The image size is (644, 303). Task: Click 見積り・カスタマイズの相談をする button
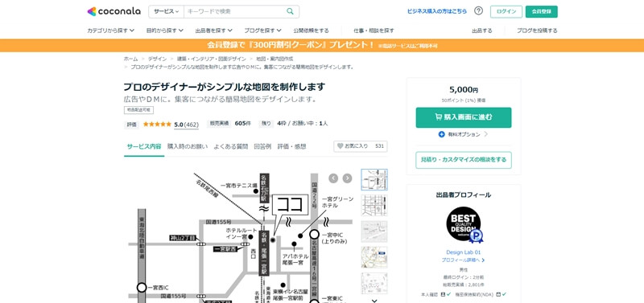tap(464, 160)
